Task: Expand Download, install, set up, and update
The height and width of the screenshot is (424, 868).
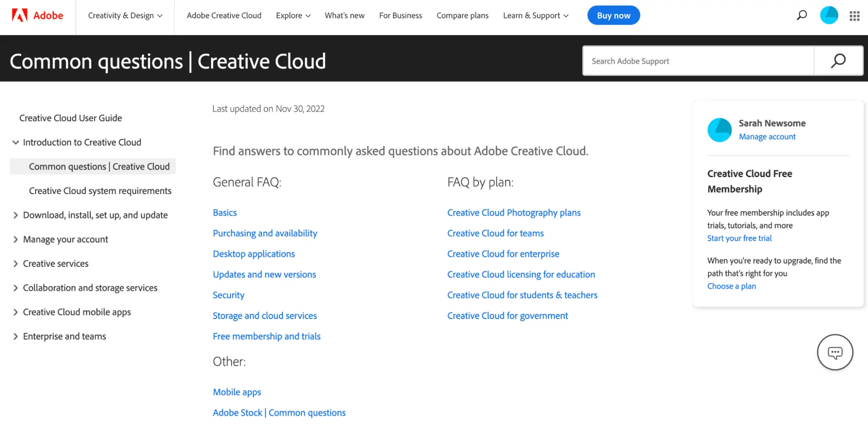Action: tap(16, 215)
